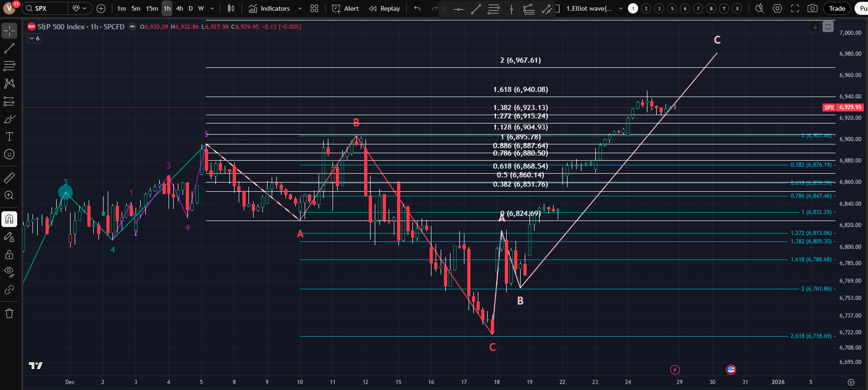Screen dimensions: 868x390
Task: Enter fullscreen chart mode
Action: click(795, 8)
